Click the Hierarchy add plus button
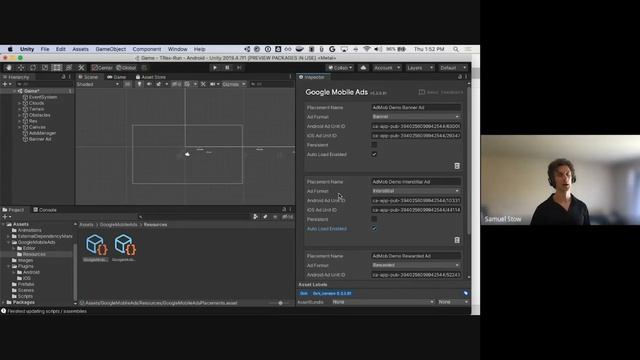640x360 pixels. point(5,84)
